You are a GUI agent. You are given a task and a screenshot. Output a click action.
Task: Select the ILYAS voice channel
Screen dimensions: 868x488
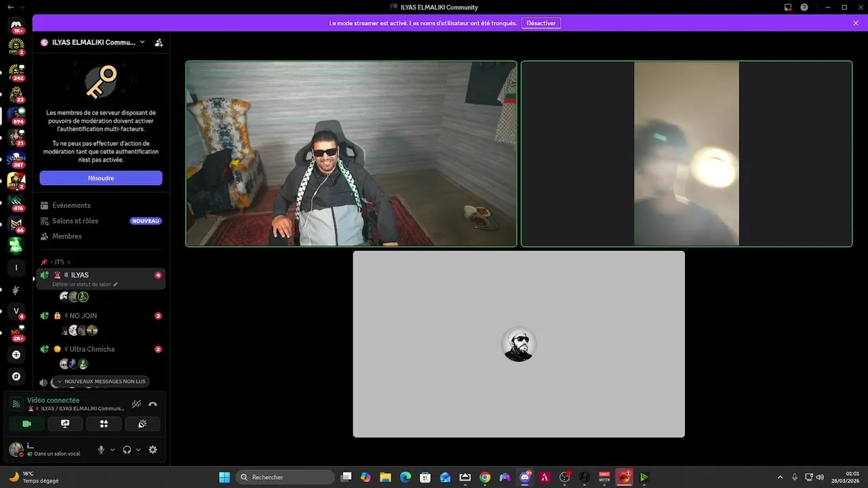(x=100, y=279)
